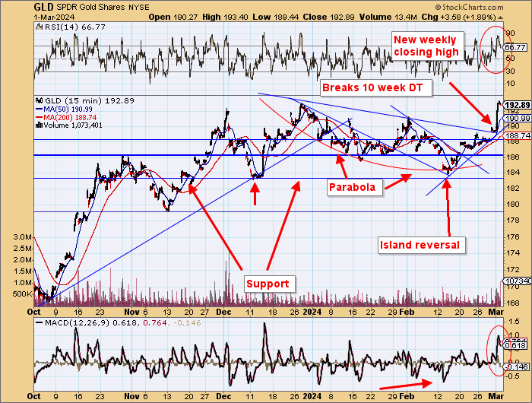Click the Open 190.27 value
Image resolution: width=532 pixels, height=403 pixels.
point(173,17)
